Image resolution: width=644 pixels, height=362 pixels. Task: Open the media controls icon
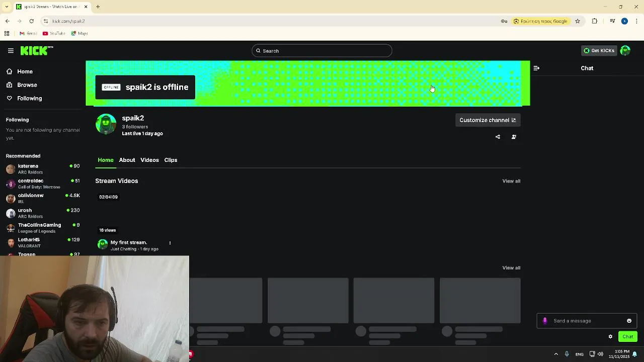612,21
